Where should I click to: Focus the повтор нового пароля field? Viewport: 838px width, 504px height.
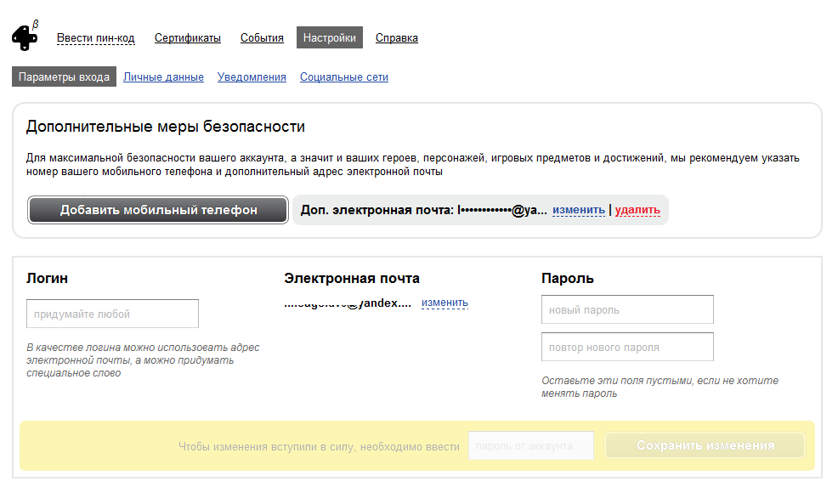pyautogui.click(x=627, y=347)
